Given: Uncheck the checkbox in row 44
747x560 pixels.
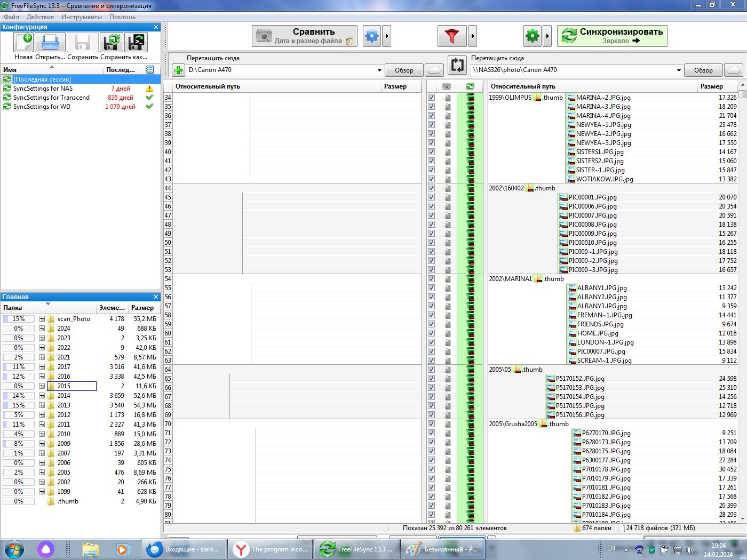Looking at the screenshot, I should [431, 188].
